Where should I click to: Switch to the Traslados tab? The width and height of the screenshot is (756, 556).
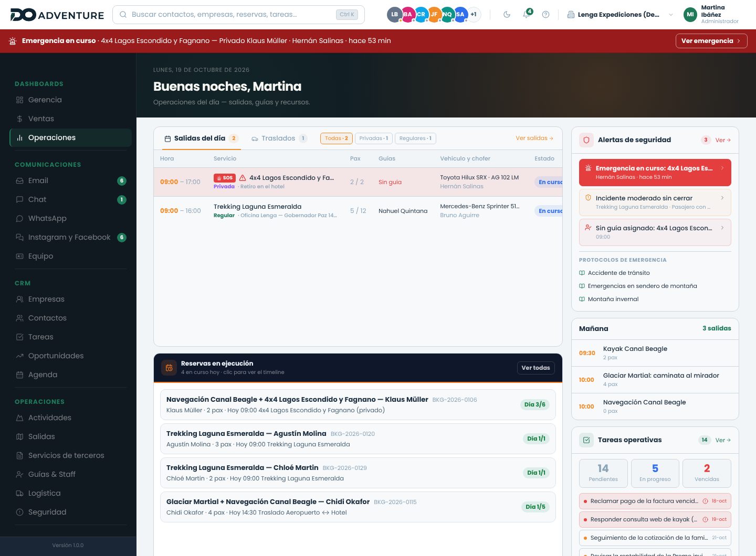click(279, 138)
